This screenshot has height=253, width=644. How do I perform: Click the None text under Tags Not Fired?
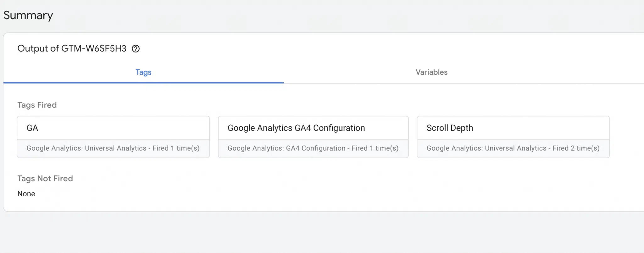pyautogui.click(x=26, y=194)
